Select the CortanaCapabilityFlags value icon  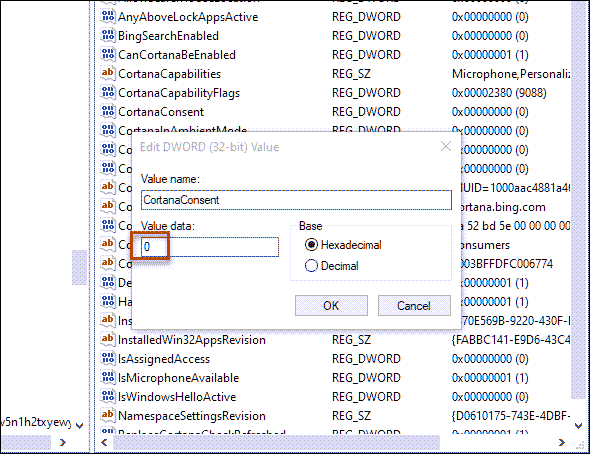tap(108, 92)
